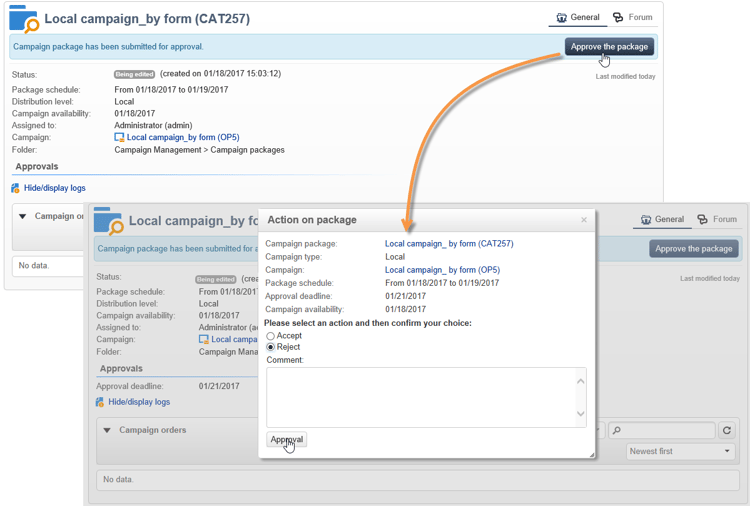Click the Hide/display logs icon in top panel
The height and width of the screenshot is (506, 750).
[x=15, y=188]
